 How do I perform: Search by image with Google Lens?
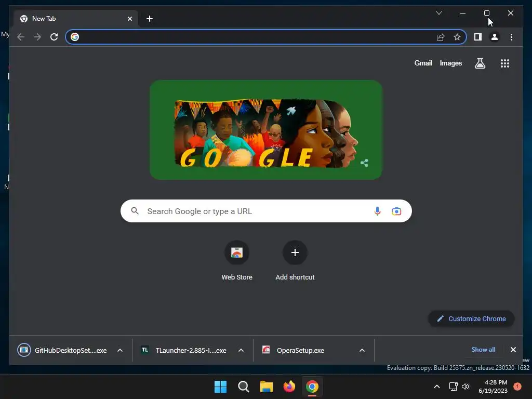396,211
